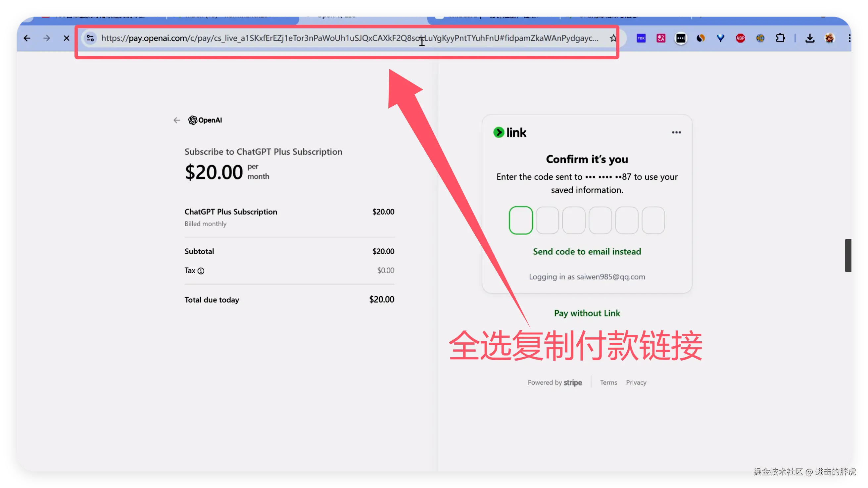This screenshot has width=868, height=488.
Task: Open the browser downloads panel
Action: 810,38
